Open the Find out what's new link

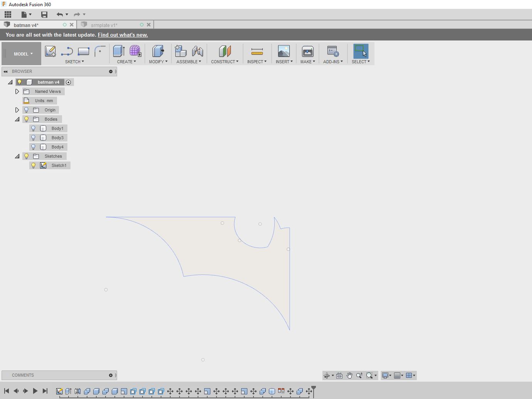(123, 35)
